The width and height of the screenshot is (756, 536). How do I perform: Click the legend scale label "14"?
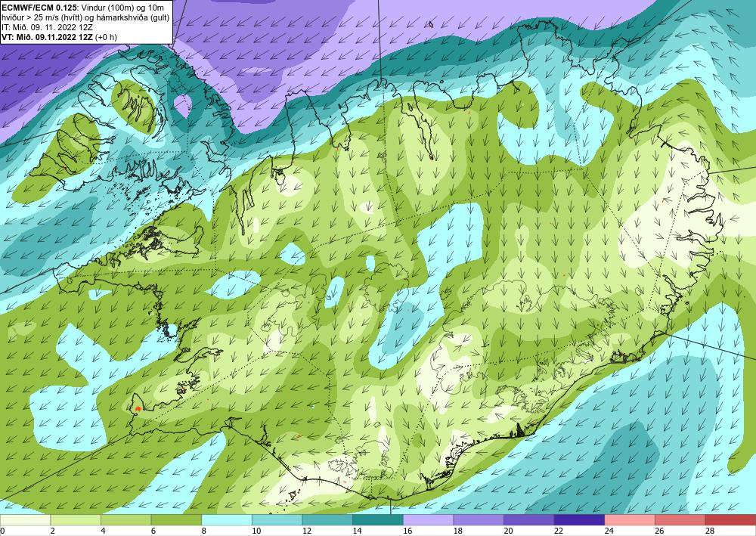[x=358, y=531]
